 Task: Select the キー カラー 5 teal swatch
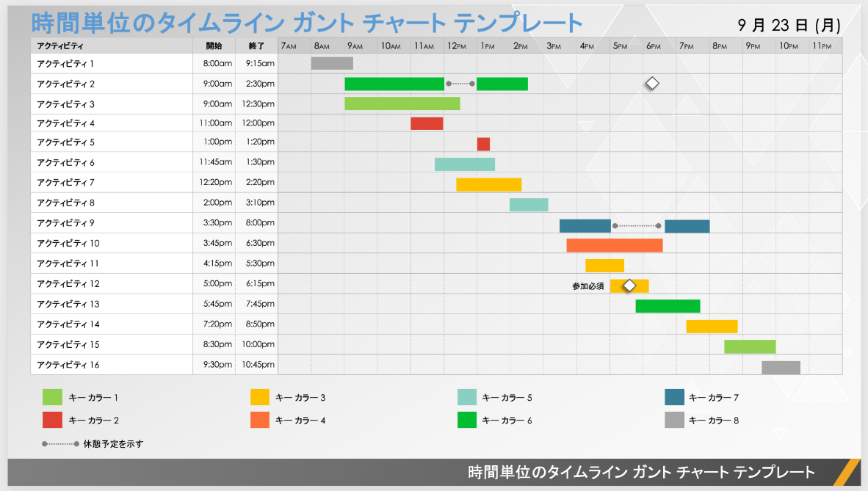point(467,398)
